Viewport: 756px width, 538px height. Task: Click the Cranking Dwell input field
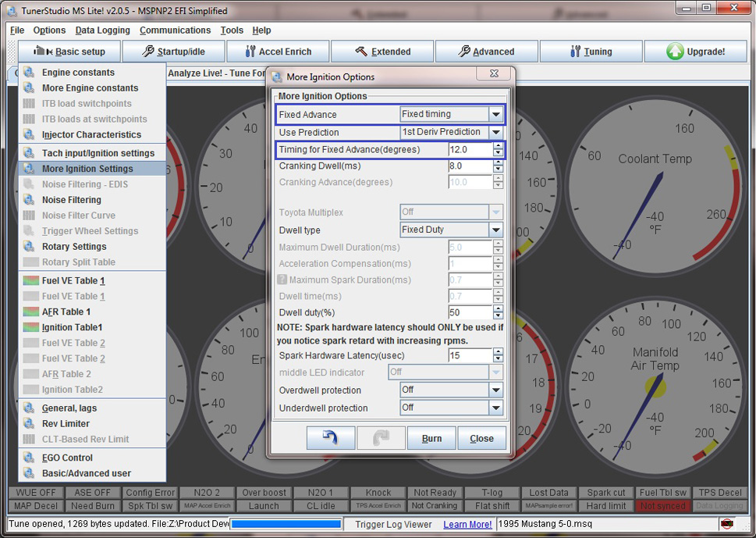coord(470,166)
